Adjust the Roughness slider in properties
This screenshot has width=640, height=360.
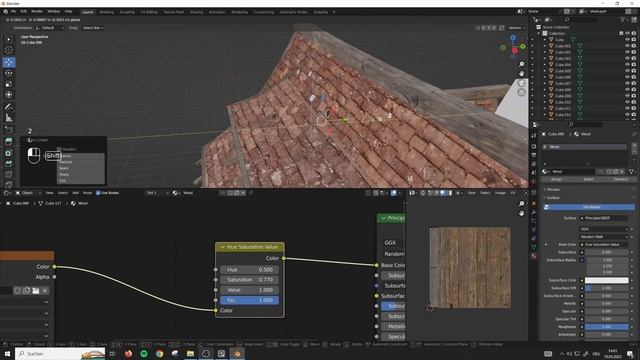click(607, 327)
